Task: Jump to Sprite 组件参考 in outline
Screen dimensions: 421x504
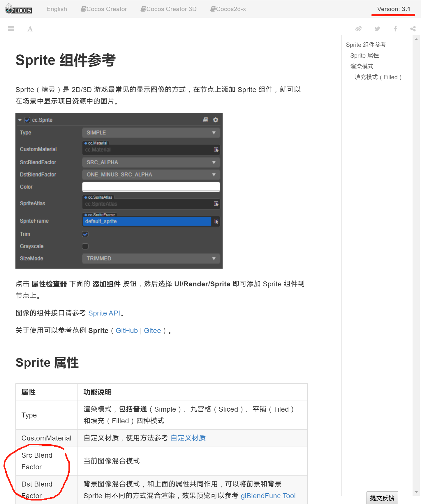Action: point(366,45)
